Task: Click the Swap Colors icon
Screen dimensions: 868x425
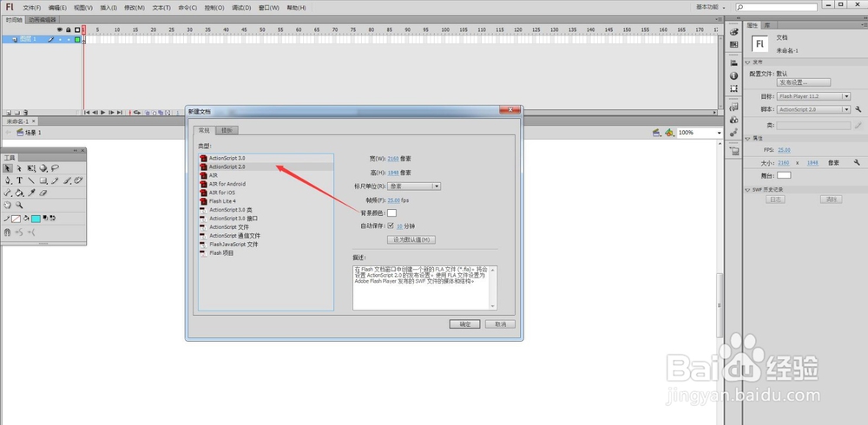Action: [x=53, y=218]
